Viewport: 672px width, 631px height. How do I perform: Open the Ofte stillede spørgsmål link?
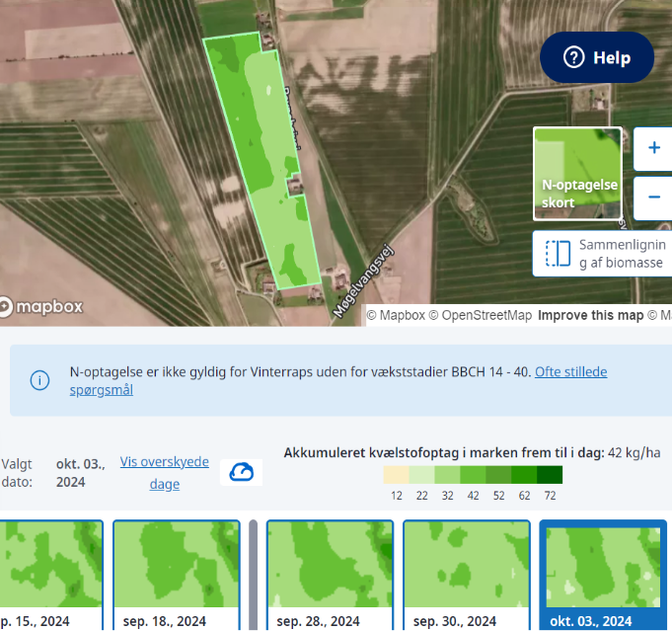pos(570,372)
